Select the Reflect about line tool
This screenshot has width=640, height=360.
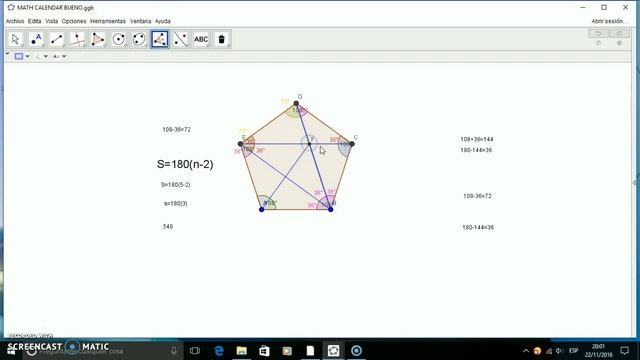click(x=180, y=39)
